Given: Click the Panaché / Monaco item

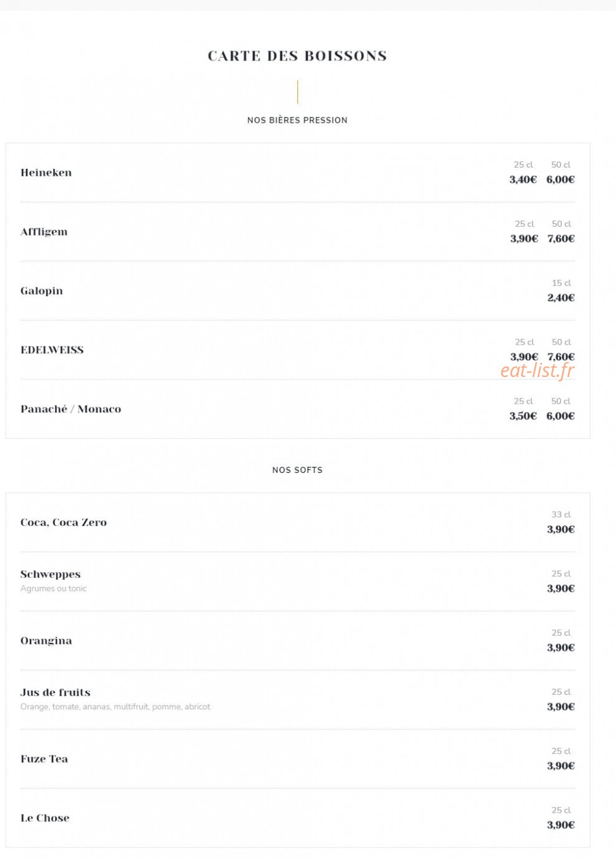Looking at the screenshot, I should (x=71, y=409).
